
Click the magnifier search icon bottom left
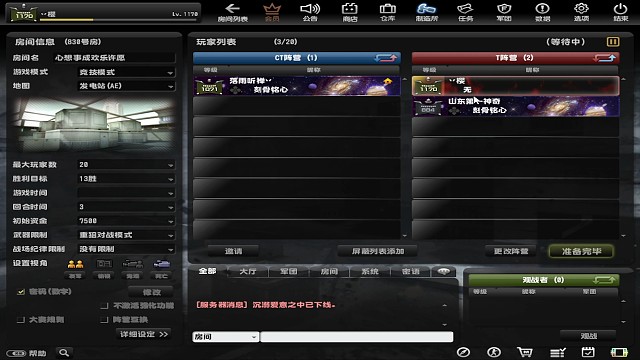pos(64,353)
